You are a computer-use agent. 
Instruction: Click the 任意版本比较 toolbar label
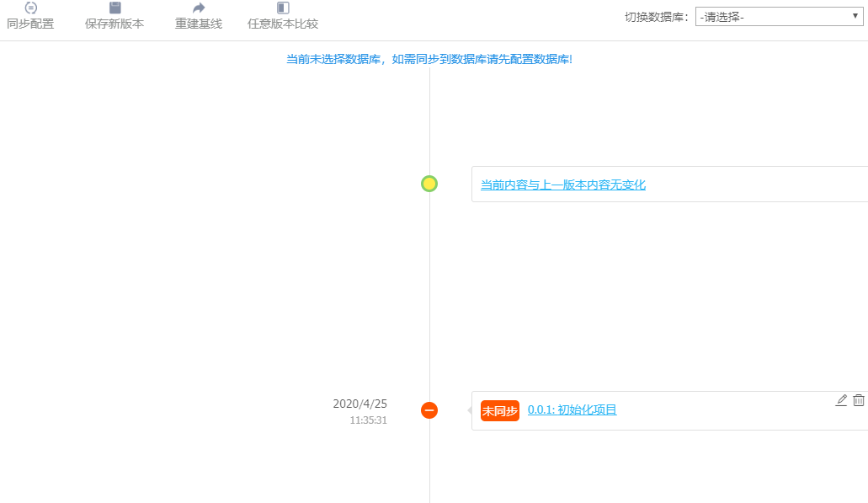[x=280, y=24]
